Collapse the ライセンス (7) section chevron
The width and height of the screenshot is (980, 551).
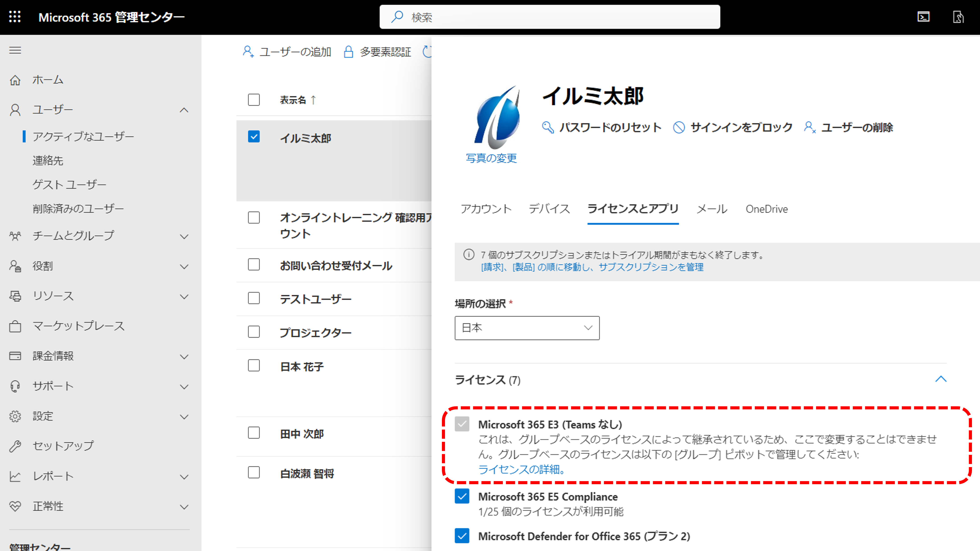tap(941, 379)
